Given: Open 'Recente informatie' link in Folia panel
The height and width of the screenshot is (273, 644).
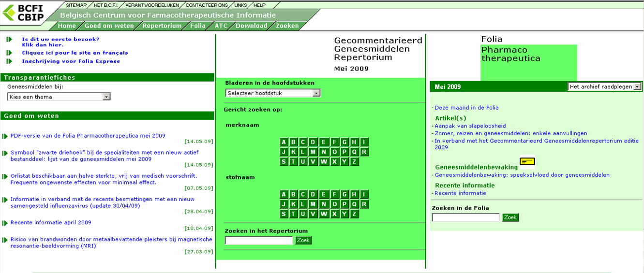Looking at the screenshot, I should coord(460,193).
